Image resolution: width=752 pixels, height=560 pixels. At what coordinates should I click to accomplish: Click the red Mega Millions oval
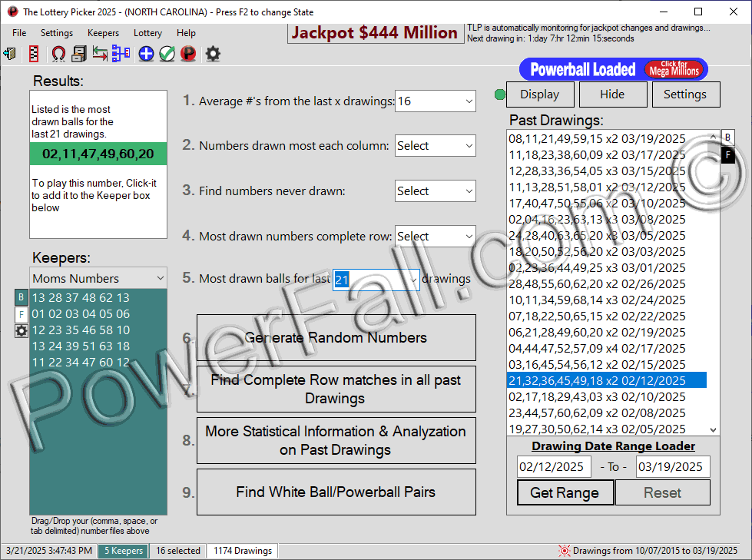(674, 70)
